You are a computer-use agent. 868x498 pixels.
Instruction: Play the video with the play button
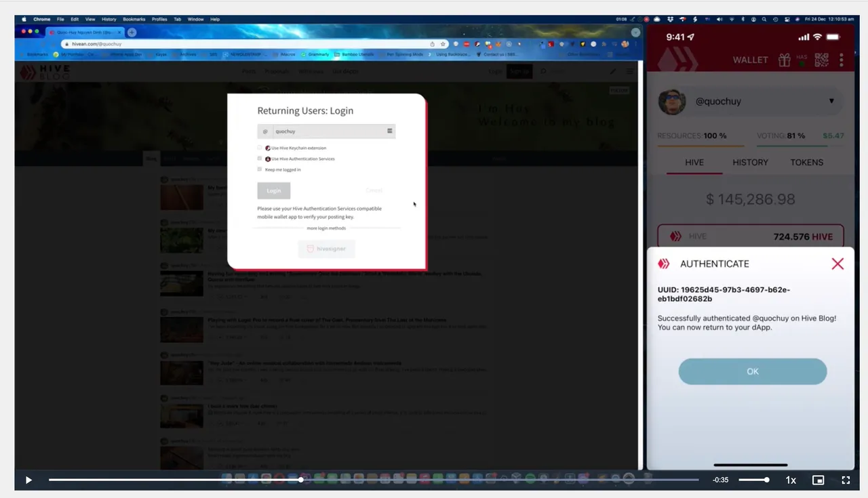pos(28,480)
